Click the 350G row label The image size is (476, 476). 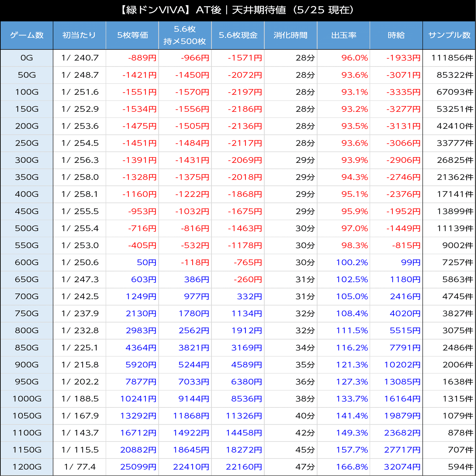click(27, 177)
